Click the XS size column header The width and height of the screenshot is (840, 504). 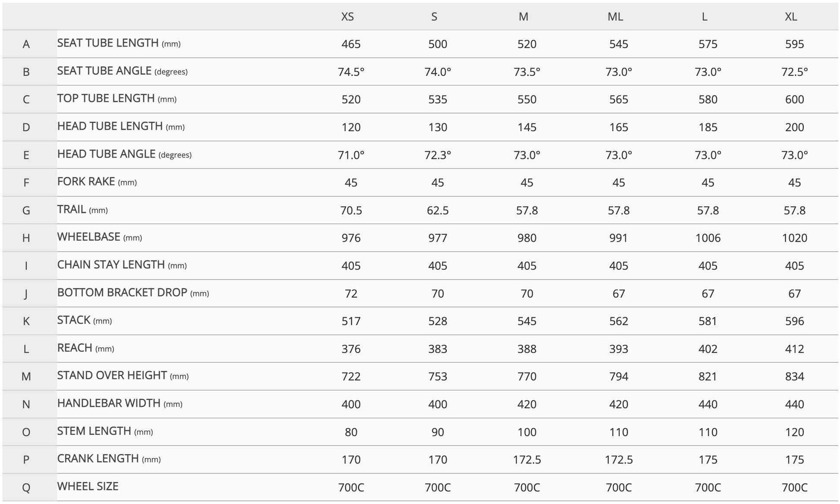(x=347, y=16)
